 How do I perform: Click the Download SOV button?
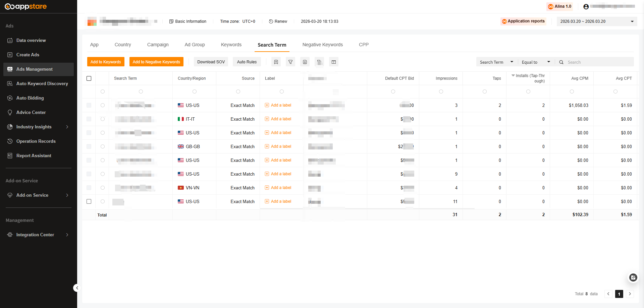[x=211, y=62]
